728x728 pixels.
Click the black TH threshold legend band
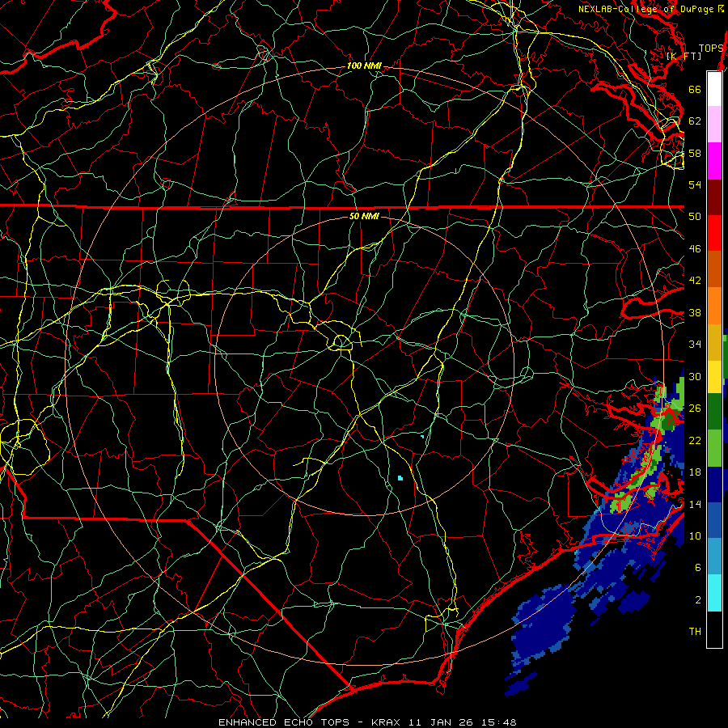click(x=714, y=629)
